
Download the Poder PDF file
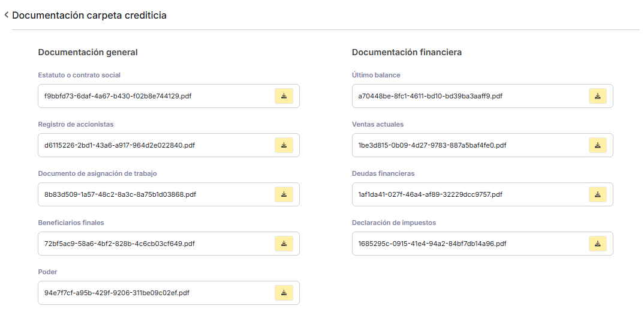pos(284,293)
